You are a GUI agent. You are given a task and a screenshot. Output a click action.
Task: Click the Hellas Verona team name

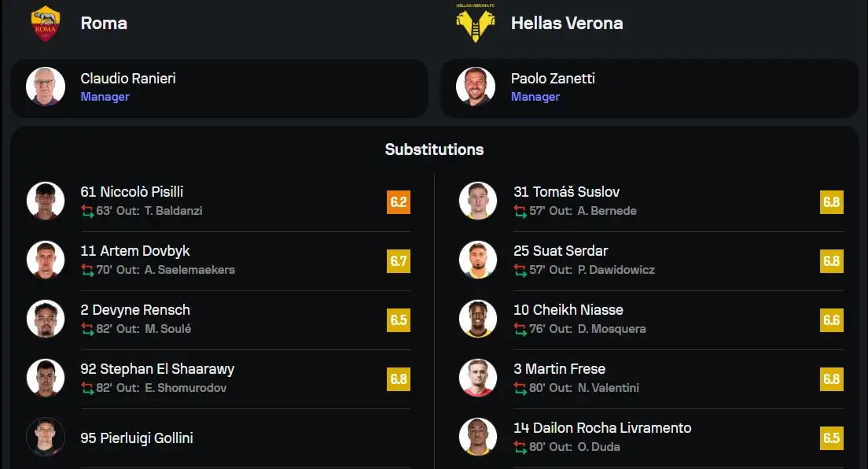[x=567, y=24]
